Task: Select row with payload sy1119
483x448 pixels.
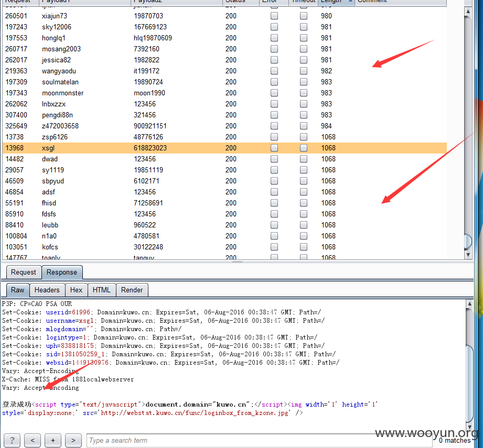Action: pos(224,170)
